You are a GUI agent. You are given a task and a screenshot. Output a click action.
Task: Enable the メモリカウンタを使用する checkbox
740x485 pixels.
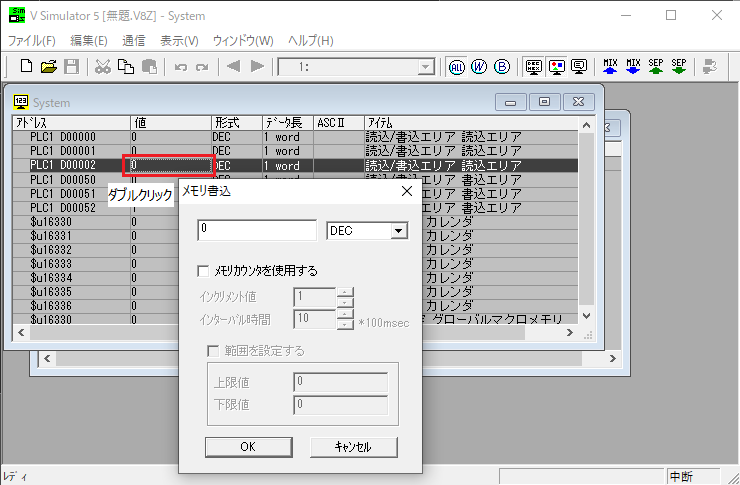tap(204, 270)
